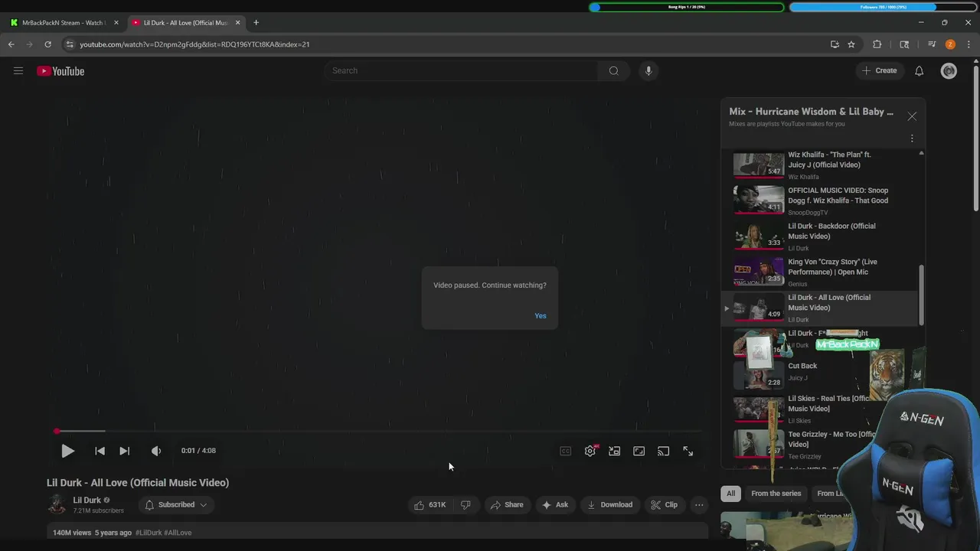This screenshot has width=980, height=551.
Task: Close the Lil Durk All Love tab
Action: pos(237,23)
